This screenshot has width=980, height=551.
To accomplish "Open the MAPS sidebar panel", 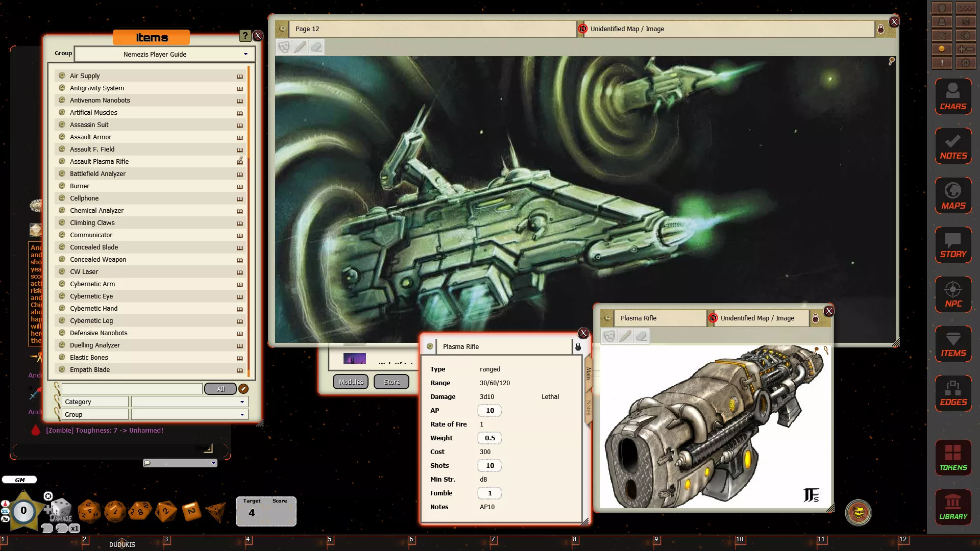I will click(953, 195).
